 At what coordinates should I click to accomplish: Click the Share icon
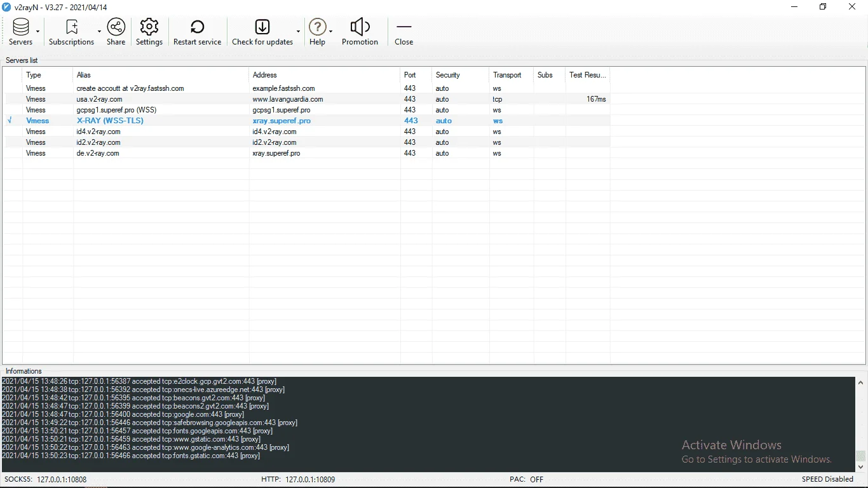pyautogui.click(x=116, y=27)
